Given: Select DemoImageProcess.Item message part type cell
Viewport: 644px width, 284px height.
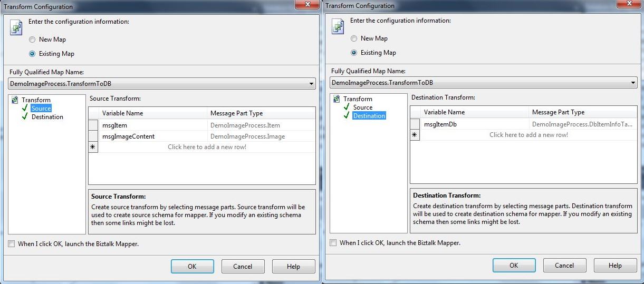Looking at the screenshot, I should 262,125.
